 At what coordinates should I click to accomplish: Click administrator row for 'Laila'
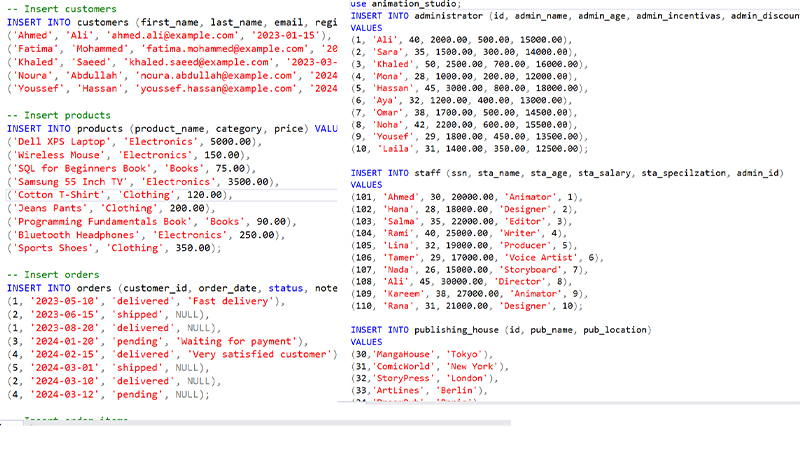point(469,149)
